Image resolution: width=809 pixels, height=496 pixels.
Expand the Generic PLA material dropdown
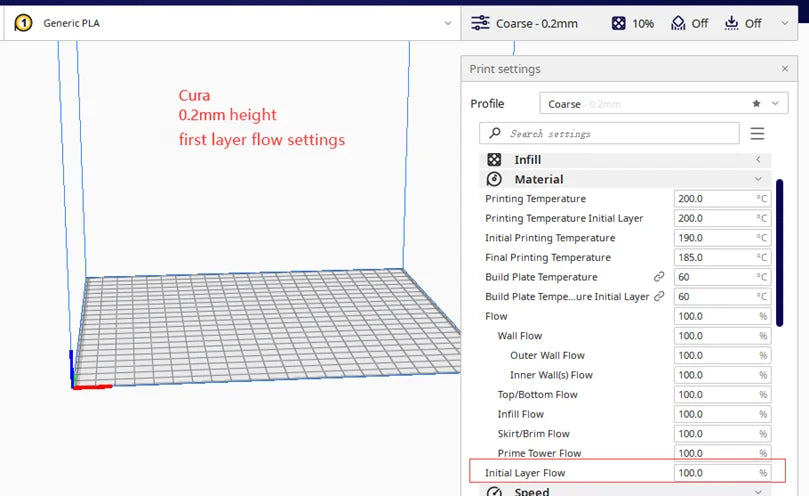pos(447,23)
